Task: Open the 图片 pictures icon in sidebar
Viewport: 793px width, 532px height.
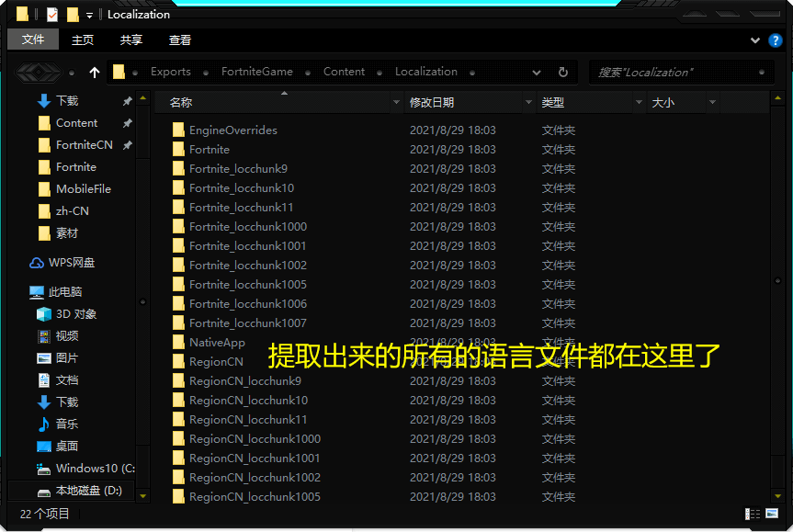Action: point(44,358)
